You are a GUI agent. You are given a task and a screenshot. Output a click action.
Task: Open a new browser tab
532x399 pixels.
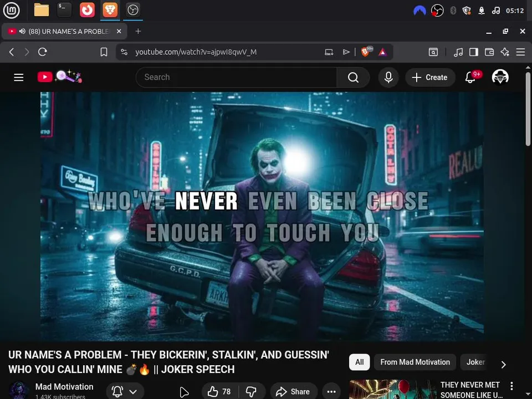click(x=138, y=31)
